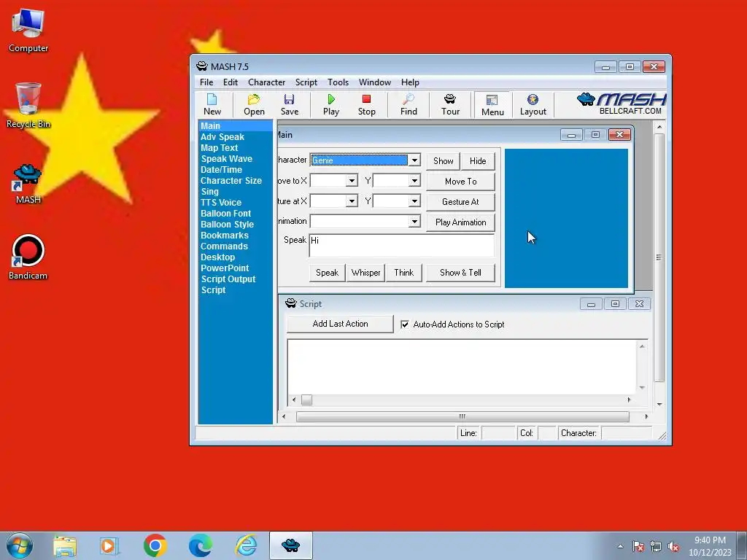Open File Explorer from the taskbar
This screenshot has width=747, height=560.
(65, 545)
